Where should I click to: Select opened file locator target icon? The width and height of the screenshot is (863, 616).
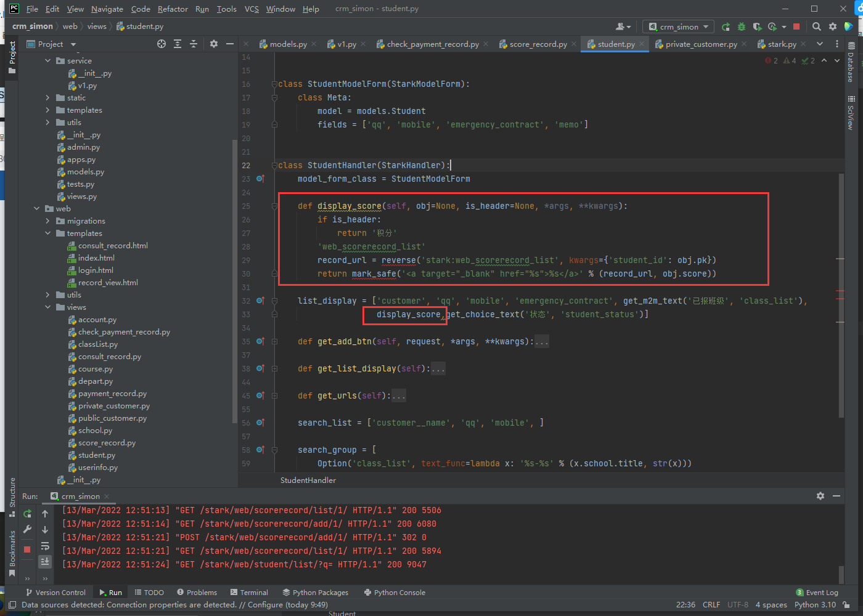[x=162, y=44]
